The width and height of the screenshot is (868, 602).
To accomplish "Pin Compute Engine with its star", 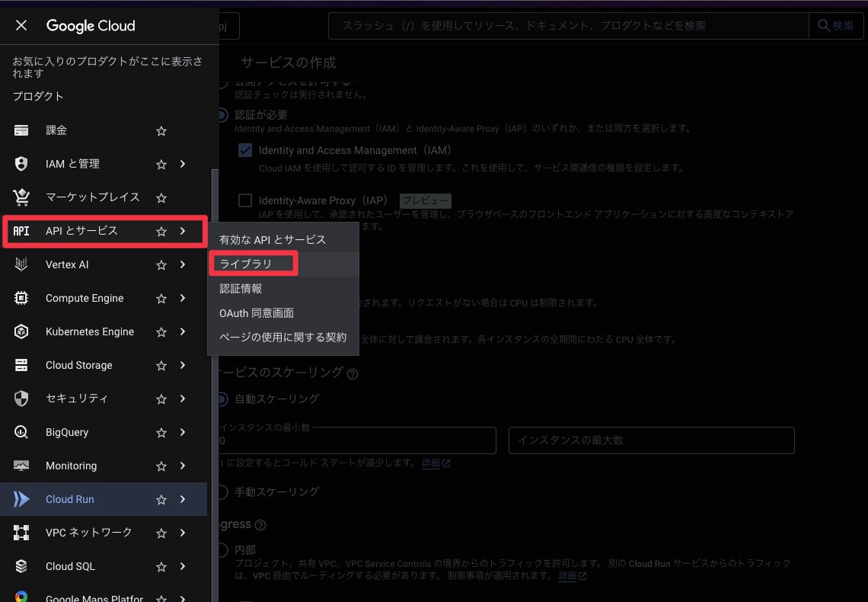I will pos(161,299).
